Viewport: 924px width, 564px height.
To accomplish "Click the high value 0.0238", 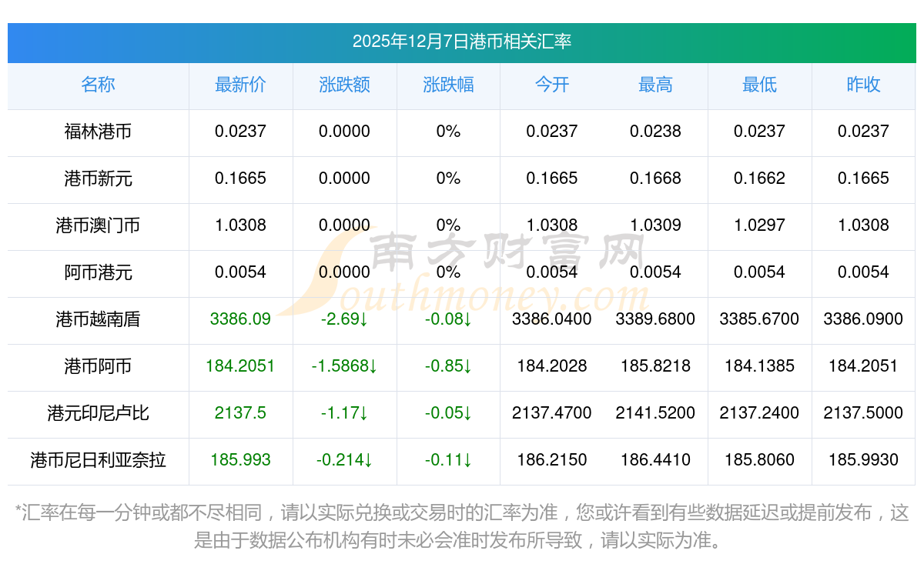I will [x=655, y=132].
